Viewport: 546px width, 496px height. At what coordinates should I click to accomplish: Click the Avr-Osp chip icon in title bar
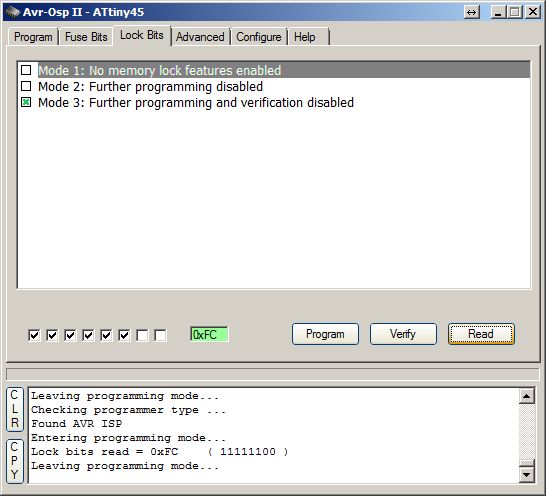point(13,12)
